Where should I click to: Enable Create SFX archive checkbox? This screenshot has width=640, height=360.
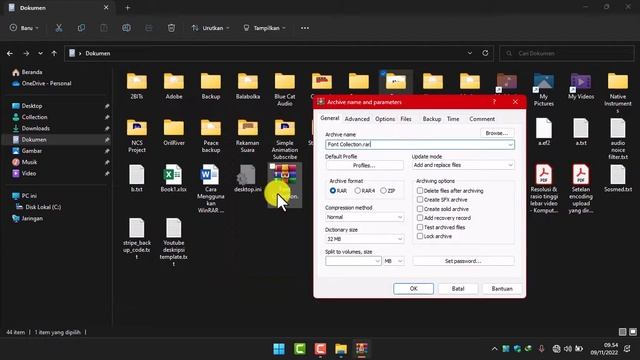click(420, 200)
